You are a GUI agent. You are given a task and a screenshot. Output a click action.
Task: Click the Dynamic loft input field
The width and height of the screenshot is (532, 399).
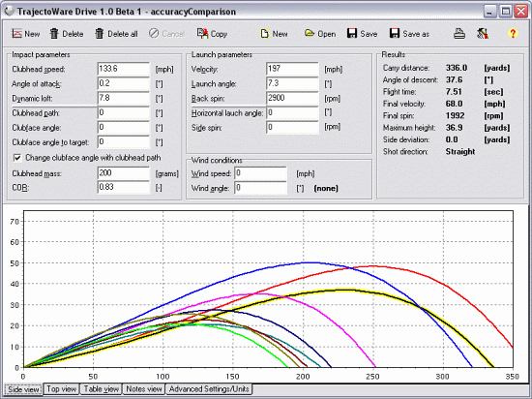click(x=124, y=98)
